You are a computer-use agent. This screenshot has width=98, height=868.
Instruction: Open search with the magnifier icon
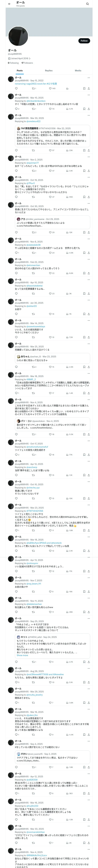coord(87,4)
